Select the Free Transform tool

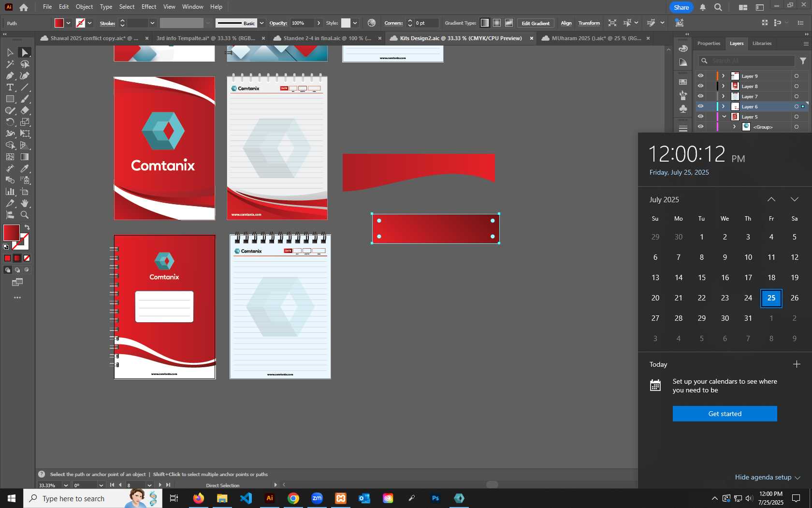click(25, 134)
